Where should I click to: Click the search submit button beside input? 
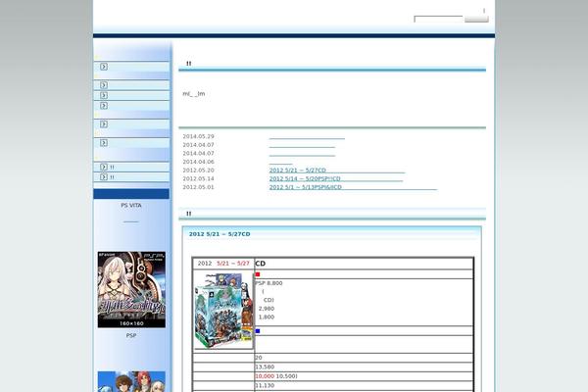coord(476,20)
